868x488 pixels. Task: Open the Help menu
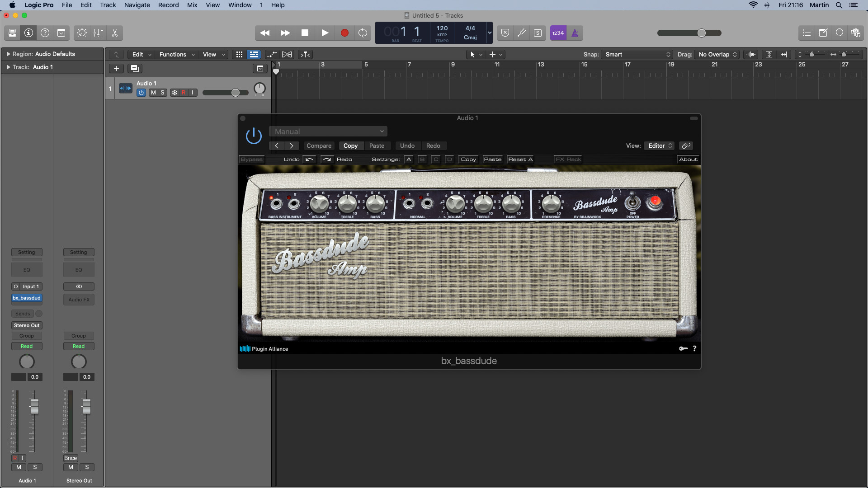(278, 5)
